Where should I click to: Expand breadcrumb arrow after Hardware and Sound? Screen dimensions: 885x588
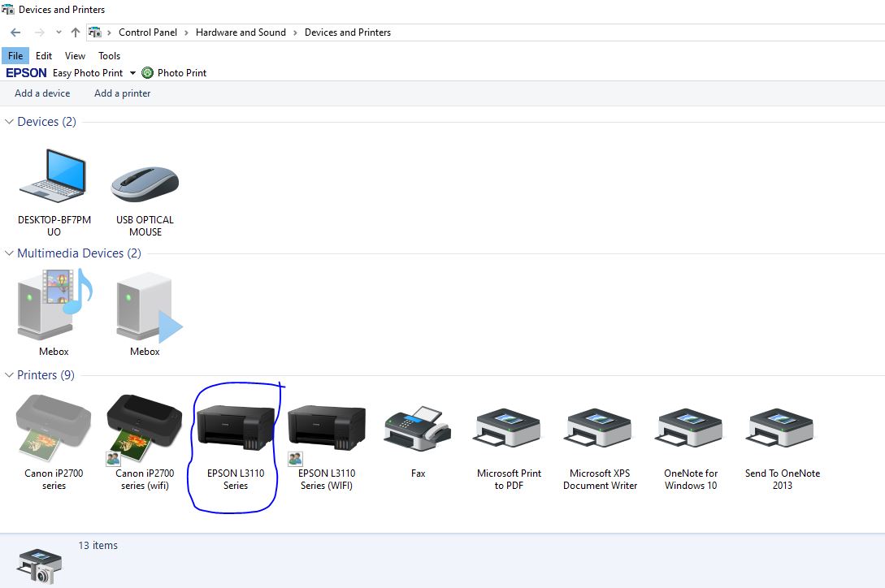295,32
